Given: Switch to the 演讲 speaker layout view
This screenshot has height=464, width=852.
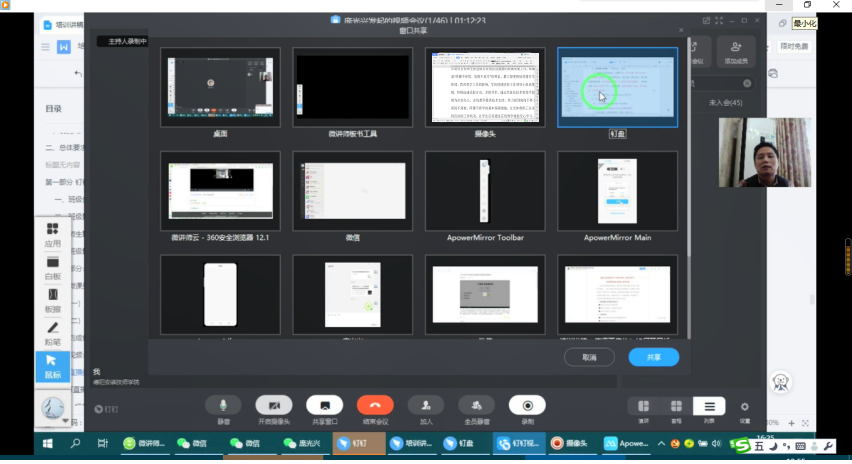Looking at the screenshot, I should (644, 406).
